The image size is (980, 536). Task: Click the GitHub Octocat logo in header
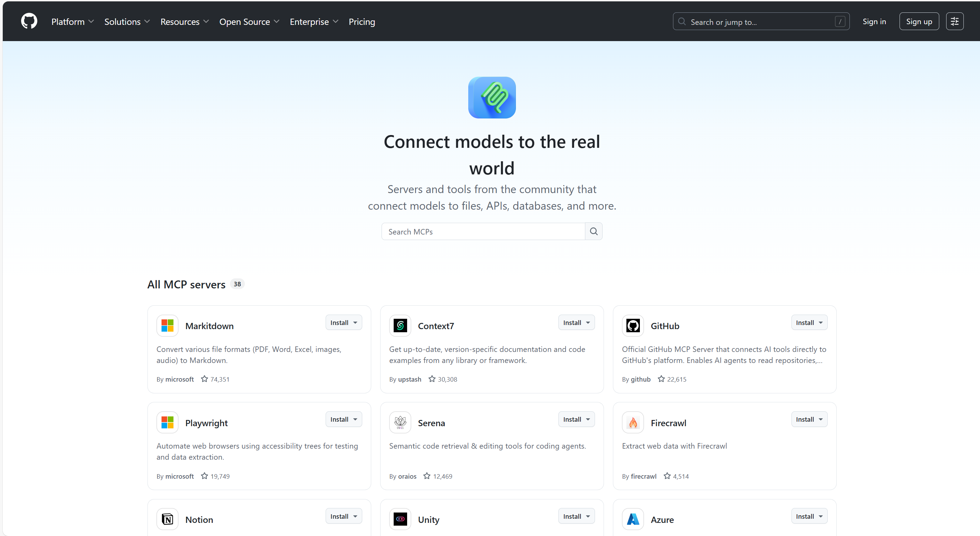29,21
